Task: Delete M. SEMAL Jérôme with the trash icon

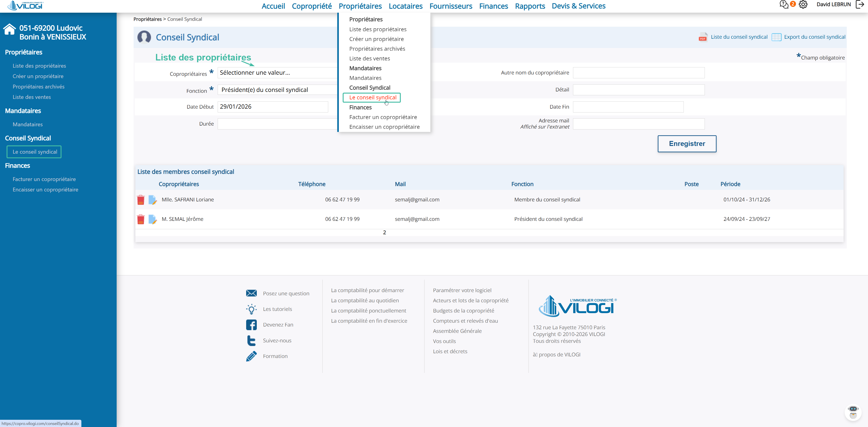Action: (x=141, y=219)
